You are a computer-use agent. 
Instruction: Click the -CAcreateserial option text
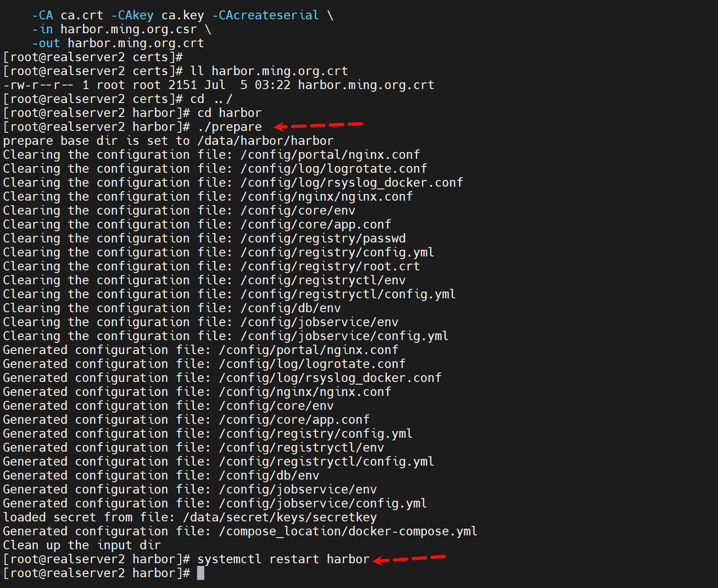pyautogui.click(x=265, y=15)
